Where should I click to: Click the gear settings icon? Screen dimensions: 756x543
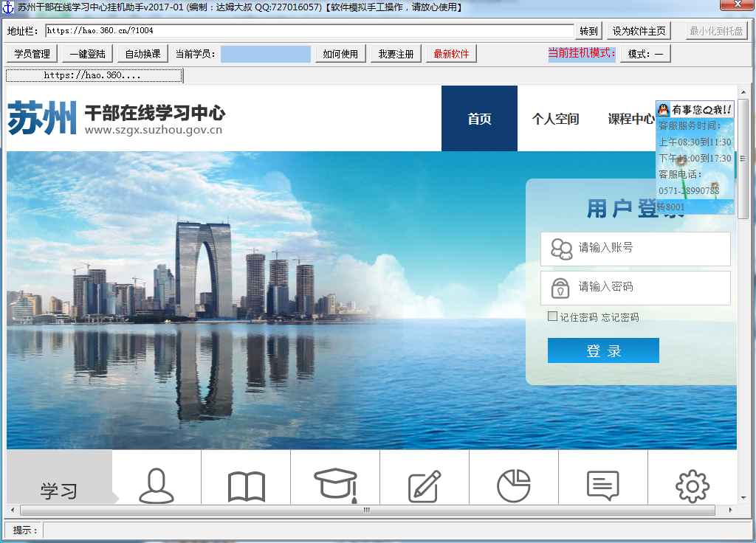pyautogui.click(x=692, y=486)
